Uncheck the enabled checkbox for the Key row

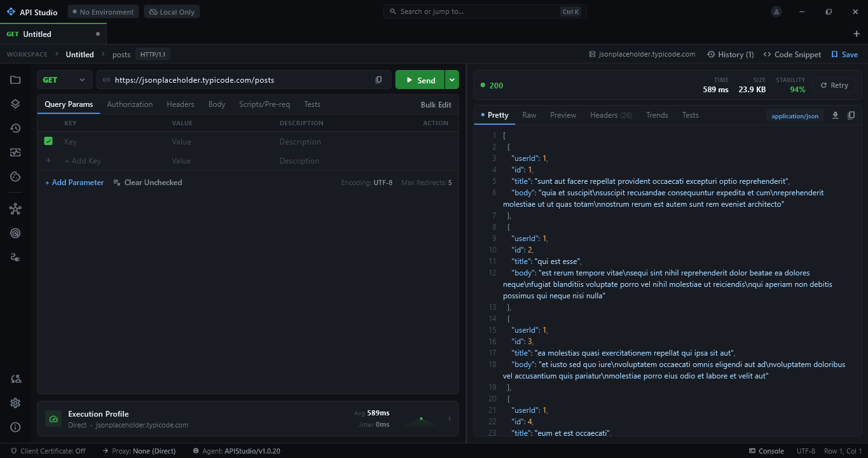pyautogui.click(x=48, y=141)
